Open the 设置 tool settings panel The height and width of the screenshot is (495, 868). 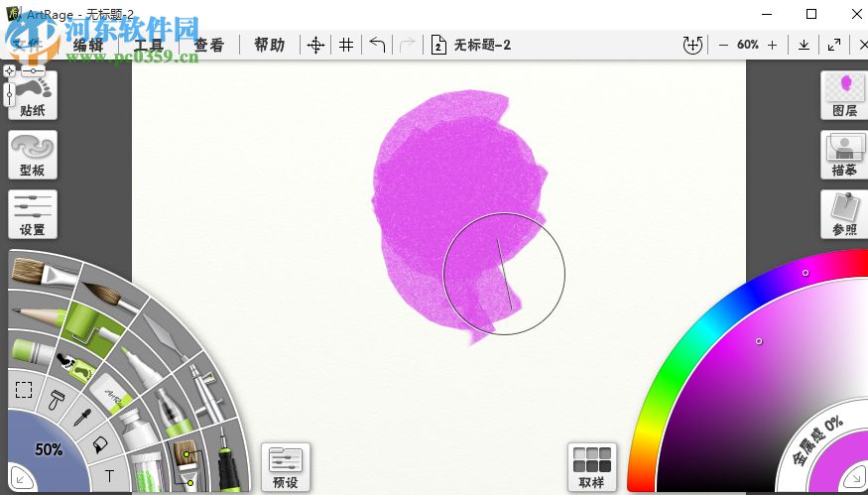click(x=33, y=215)
